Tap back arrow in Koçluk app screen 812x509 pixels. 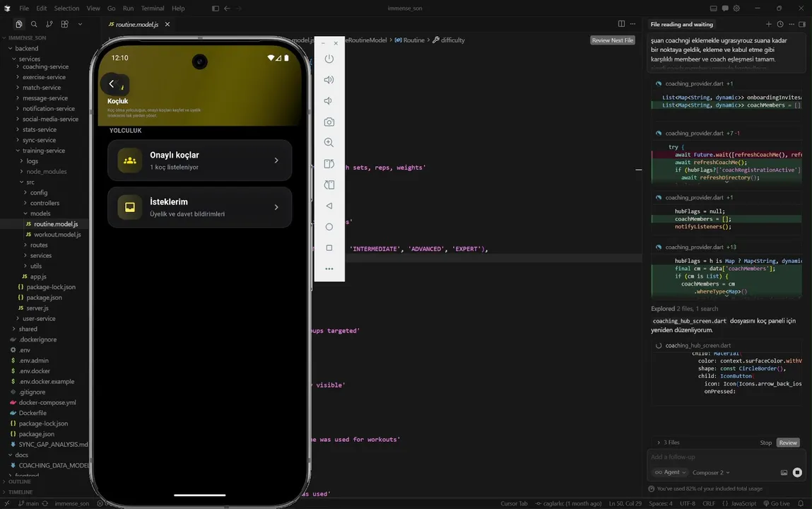pos(112,84)
